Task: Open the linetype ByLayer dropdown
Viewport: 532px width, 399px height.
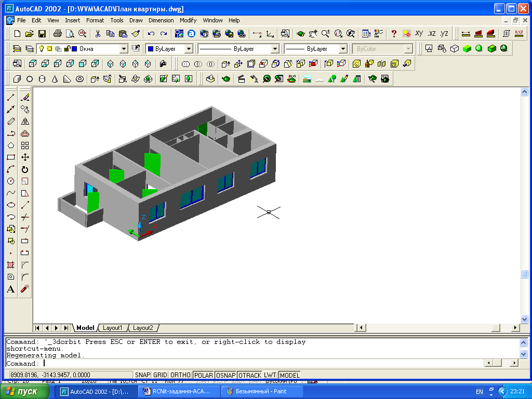Action: pyautogui.click(x=275, y=49)
